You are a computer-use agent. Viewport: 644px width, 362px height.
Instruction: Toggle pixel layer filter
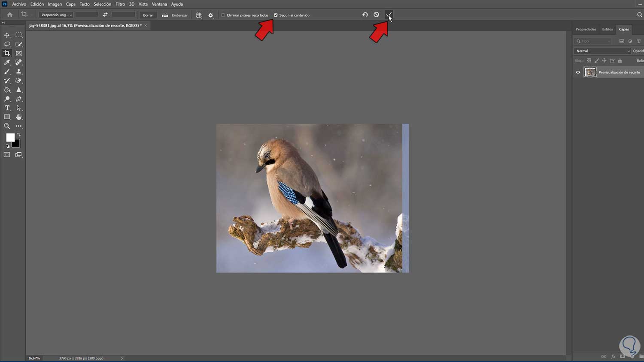click(621, 41)
